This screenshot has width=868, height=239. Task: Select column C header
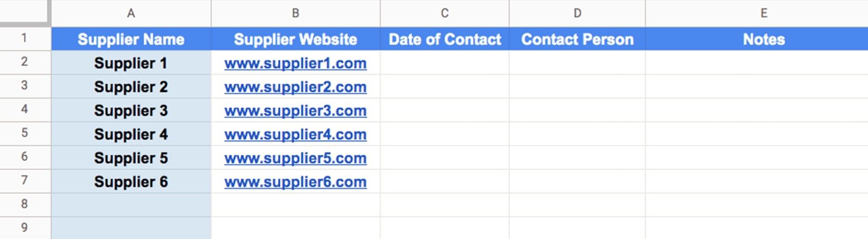[x=444, y=13]
